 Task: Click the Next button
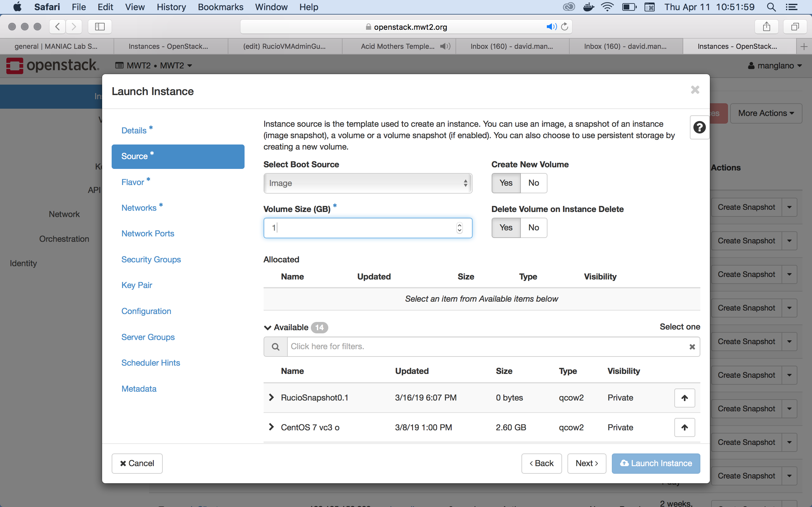[586, 463]
